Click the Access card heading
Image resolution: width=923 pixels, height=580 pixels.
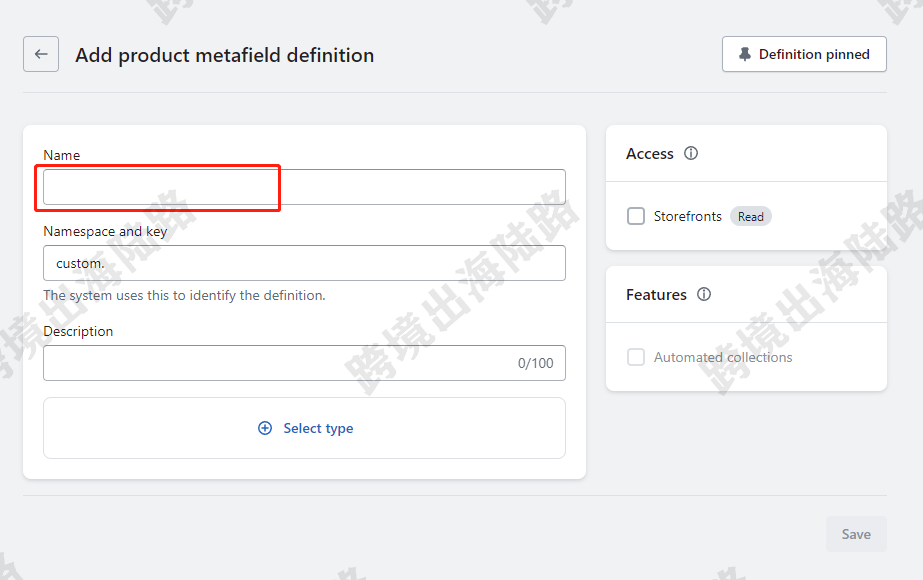(x=649, y=154)
